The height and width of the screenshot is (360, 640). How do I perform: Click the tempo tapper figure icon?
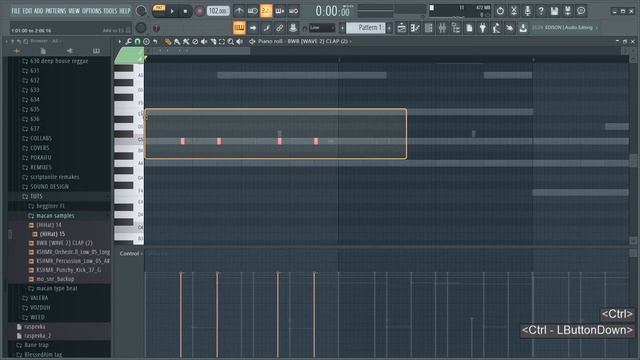[x=496, y=28]
